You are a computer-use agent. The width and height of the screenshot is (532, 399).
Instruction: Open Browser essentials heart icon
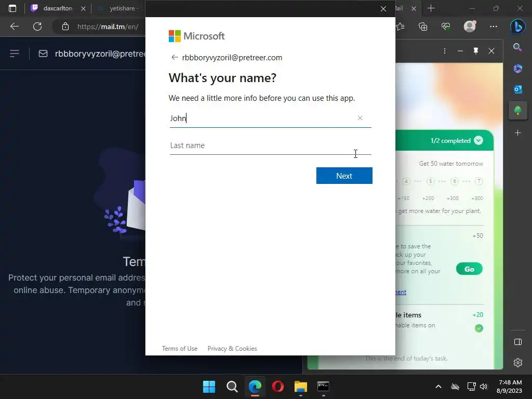coord(446,26)
